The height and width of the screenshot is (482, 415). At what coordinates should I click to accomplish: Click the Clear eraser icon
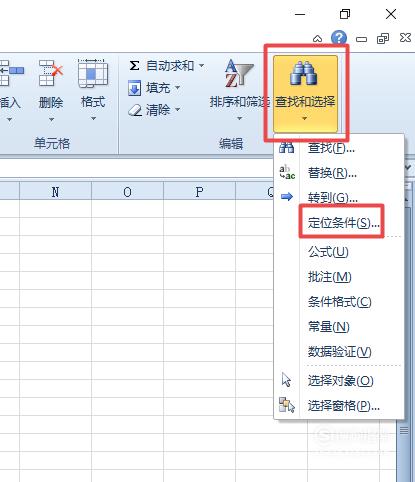(x=135, y=110)
